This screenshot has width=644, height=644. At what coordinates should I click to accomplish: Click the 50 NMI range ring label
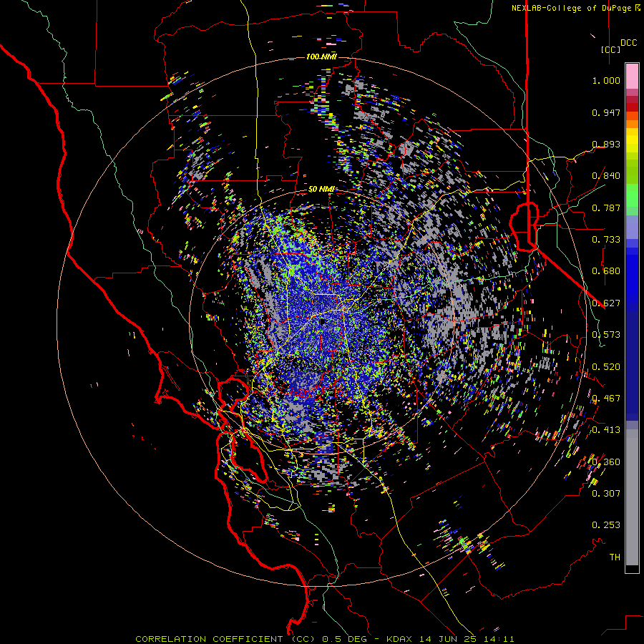(x=321, y=190)
